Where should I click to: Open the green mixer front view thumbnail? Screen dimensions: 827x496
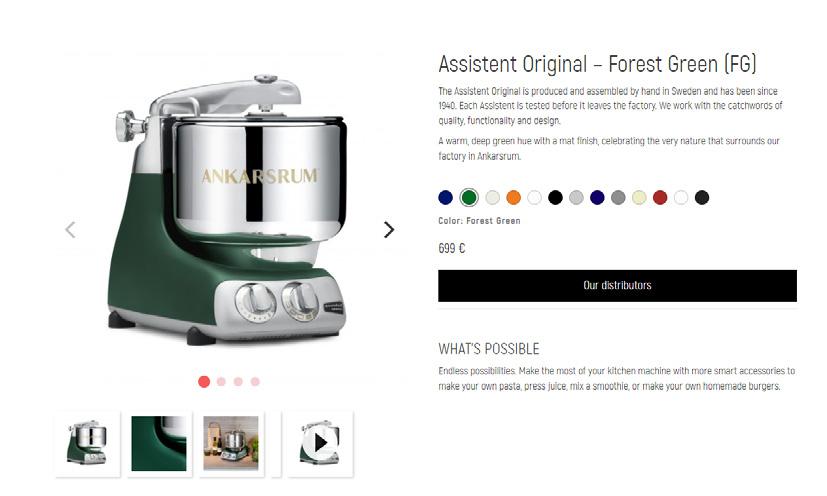[88, 443]
